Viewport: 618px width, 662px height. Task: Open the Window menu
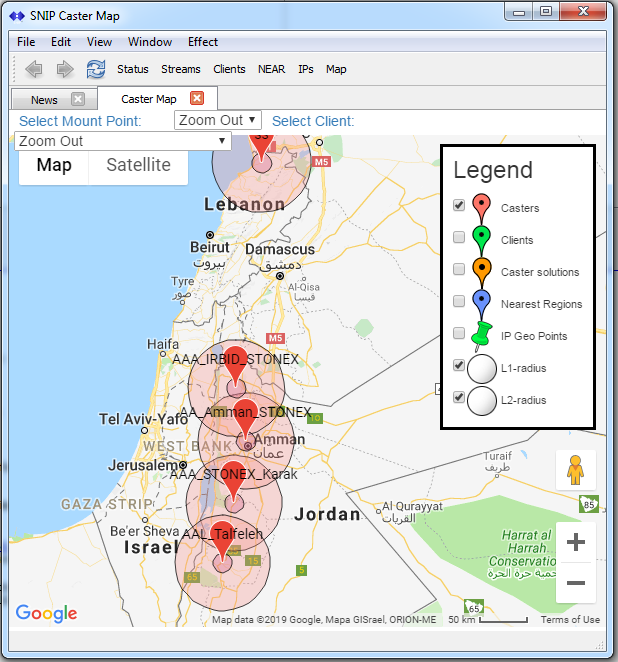(150, 42)
